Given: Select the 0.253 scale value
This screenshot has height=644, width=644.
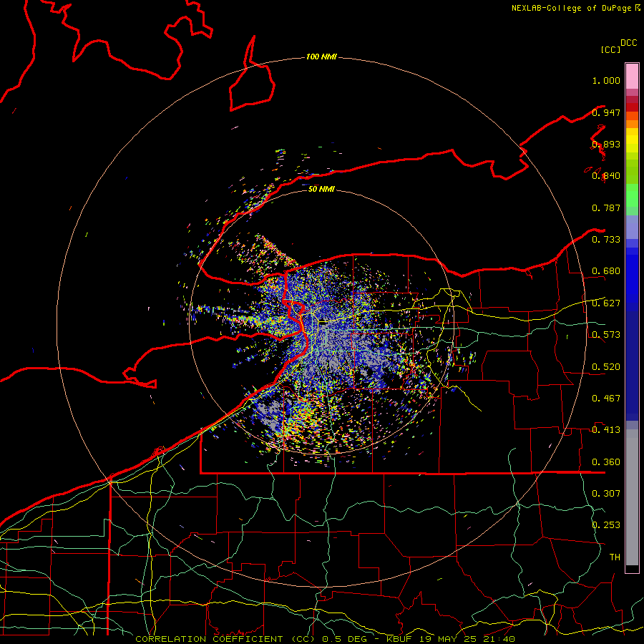Looking at the screenshot, I should pos(606,525).
